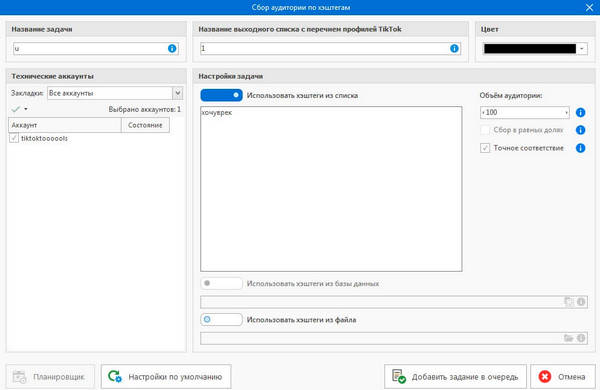600x390 pixels.
Task: Expand dropdown arrow beside green checkmark
Action: click(x=26, y=109)
